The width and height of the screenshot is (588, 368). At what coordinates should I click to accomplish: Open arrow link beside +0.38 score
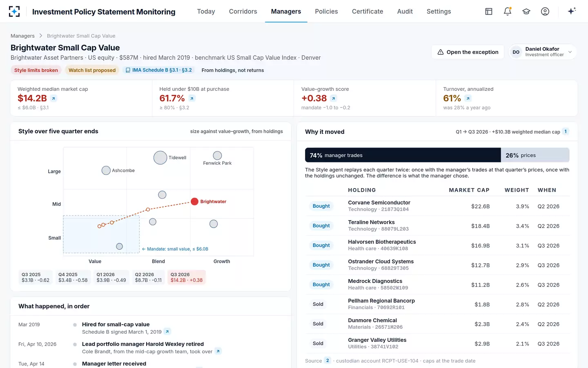point(334,99)
